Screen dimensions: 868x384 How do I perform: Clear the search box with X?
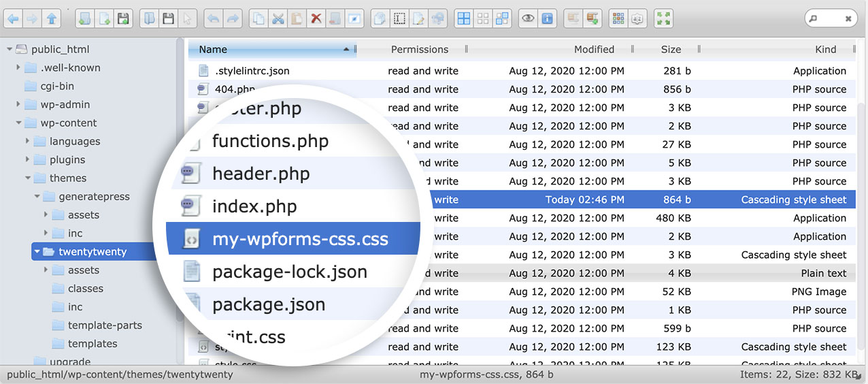(848, 19)
